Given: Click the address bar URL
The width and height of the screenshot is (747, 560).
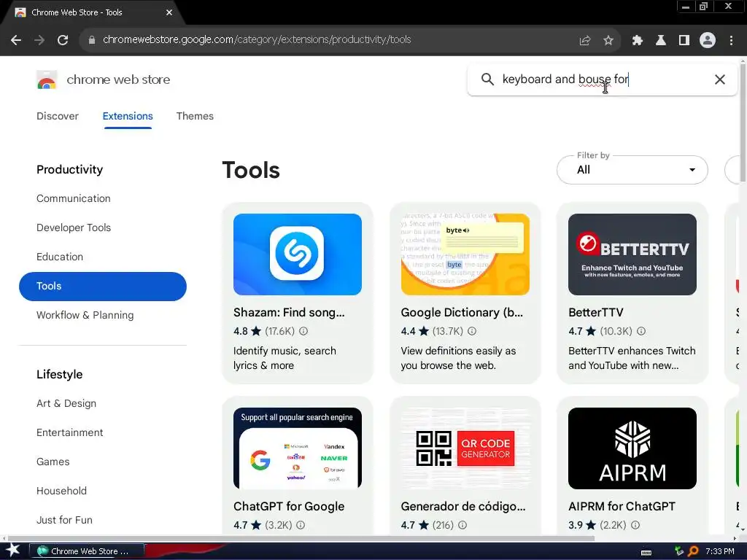Looking at the screenshot, I should point(257,40).
